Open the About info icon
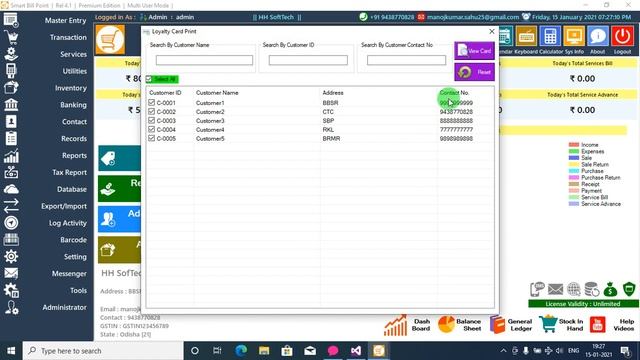This screenshot has width=640, height=360. [598, 37]
